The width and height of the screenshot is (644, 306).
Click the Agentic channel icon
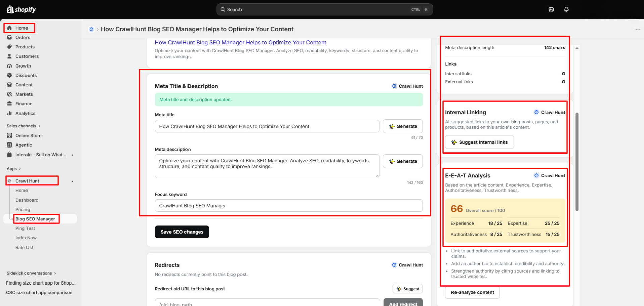click(x=9, y=145)
